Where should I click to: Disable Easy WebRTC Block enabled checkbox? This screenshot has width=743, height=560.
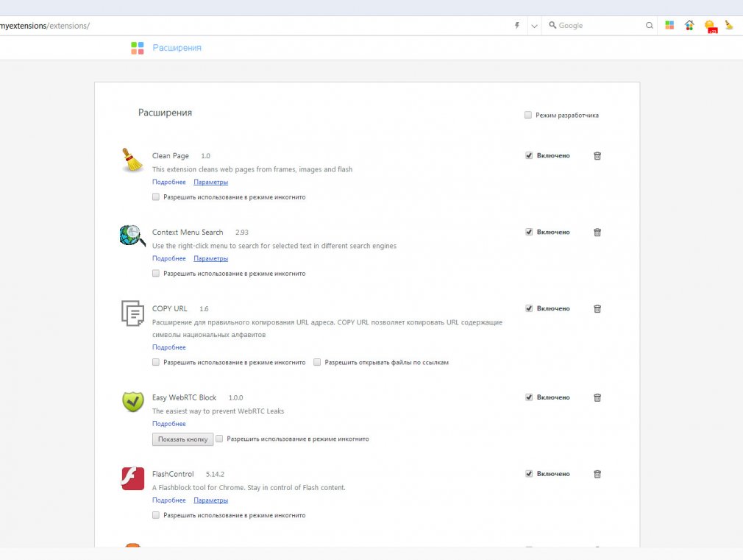[x=529, y=397]
